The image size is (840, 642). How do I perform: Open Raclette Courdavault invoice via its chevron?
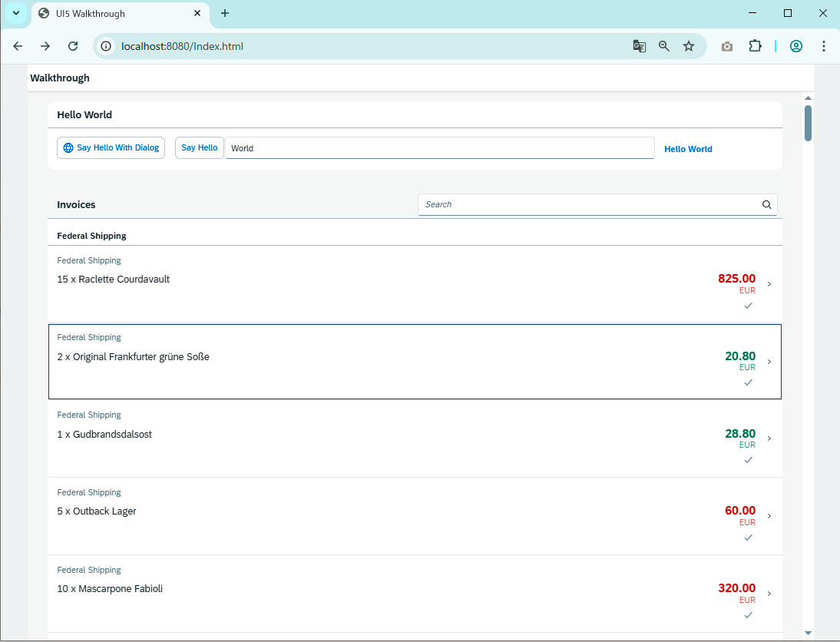769,284
